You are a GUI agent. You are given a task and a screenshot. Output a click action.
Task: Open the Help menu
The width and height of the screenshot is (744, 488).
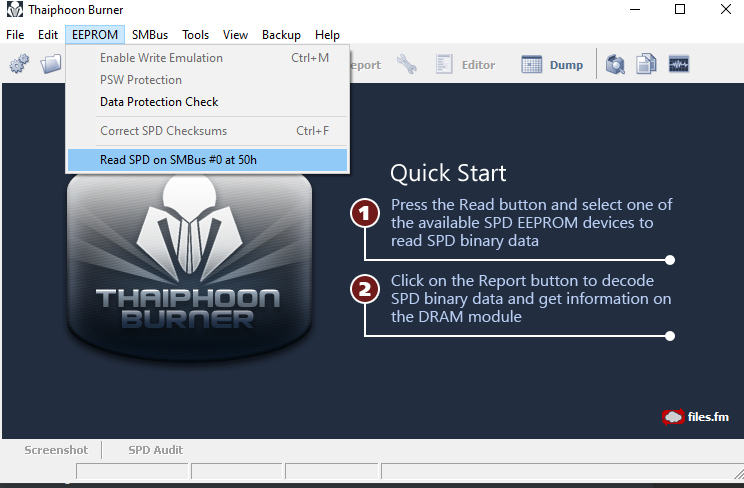click(x=327, y=35)
